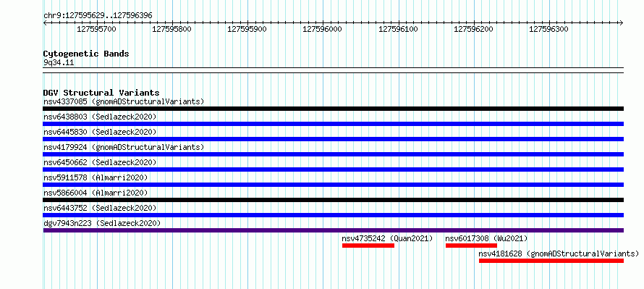Select the blue bar under nsv4179924
Image resolution: width=644 pixels, height=289 pixels.
point(334,154)
